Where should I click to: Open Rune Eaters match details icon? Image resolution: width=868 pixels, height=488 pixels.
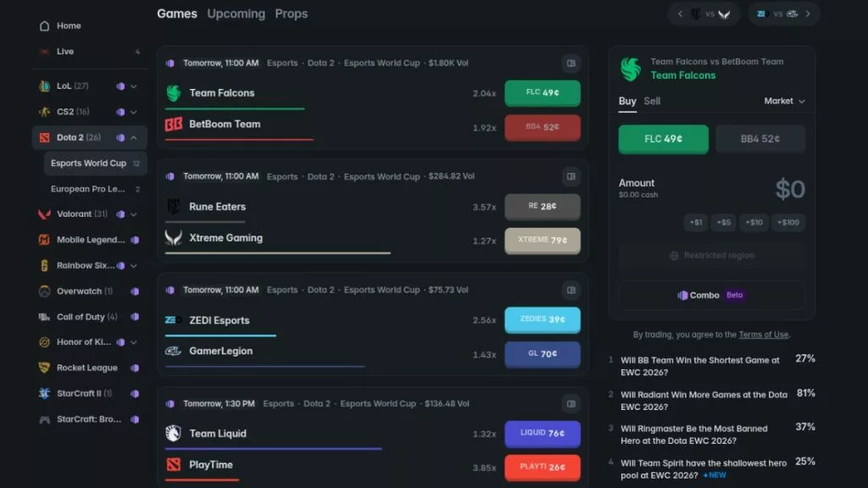570,176
